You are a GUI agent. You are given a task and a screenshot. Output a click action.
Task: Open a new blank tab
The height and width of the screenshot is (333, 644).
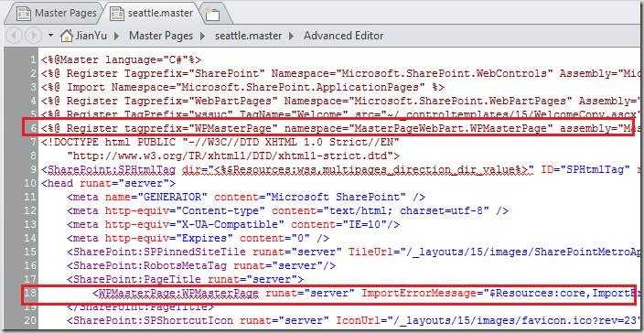click(x=214, y=15)
